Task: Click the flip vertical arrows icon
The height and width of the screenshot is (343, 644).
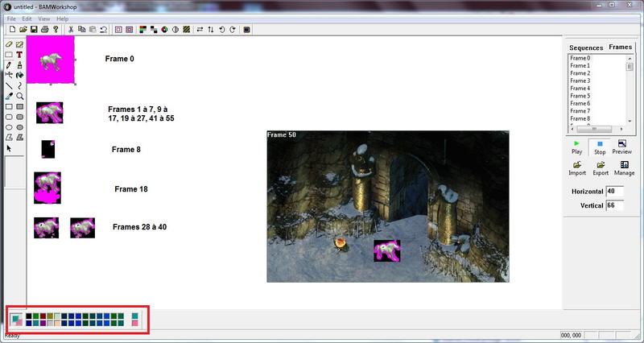Action: coord(211,30)
